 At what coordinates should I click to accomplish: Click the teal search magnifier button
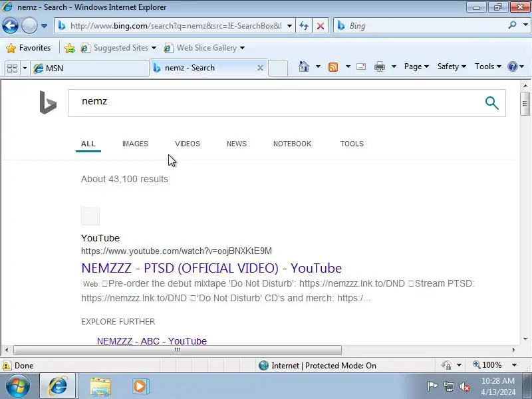click(491, 103)
